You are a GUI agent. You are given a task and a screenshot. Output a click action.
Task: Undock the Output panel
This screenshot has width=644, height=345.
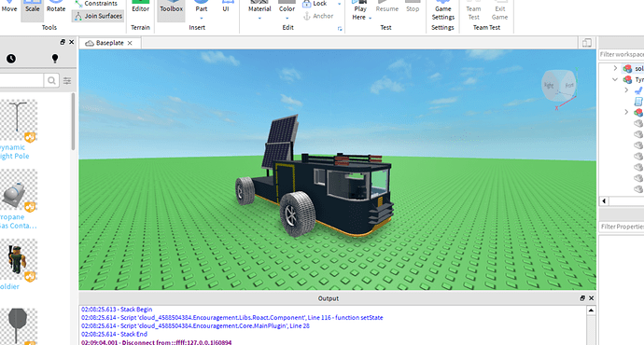(x=582, y=298)
